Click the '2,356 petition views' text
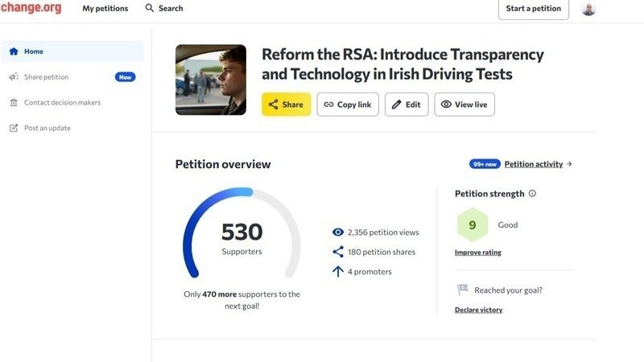Screen dimensions: 644x362 pyautogui.click(x=383, y=232)
